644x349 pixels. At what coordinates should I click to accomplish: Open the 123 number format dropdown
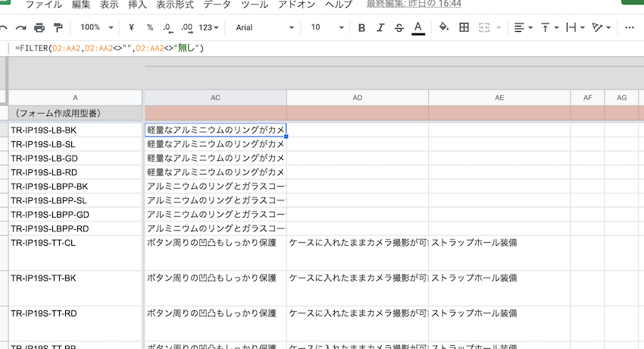[x=209, y=27]
